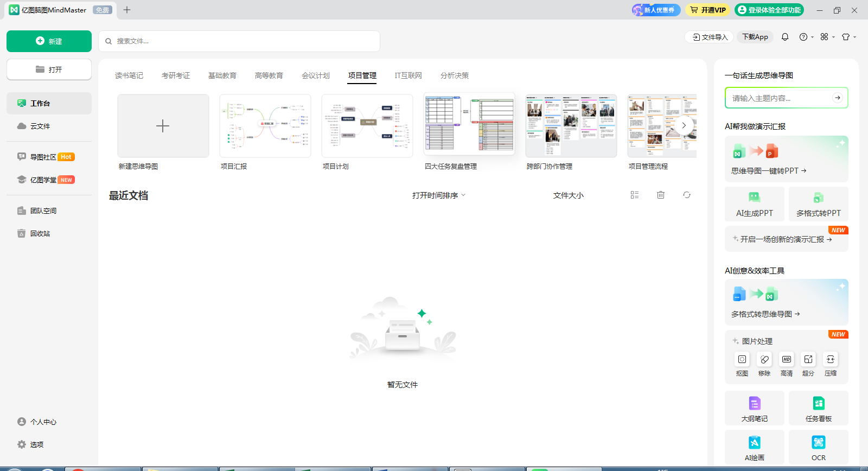Click the trash icon in recent documents
868x471 pixels.
pyautogui.click(x=661, y=195)
